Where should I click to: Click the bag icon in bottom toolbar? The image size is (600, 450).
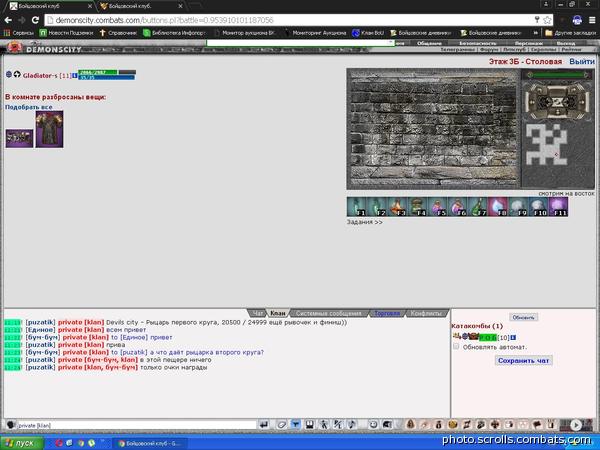click(x=439, y=424)
